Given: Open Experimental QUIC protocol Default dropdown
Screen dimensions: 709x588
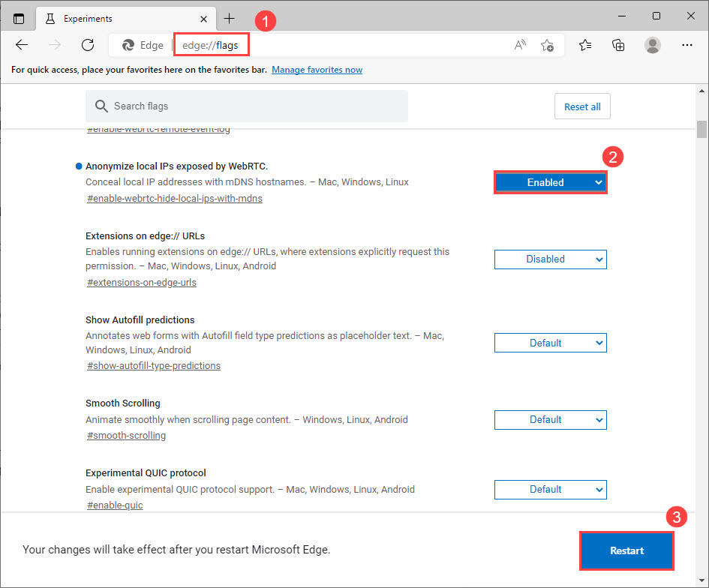Looking at the screenshot, I should coord(550,490).
